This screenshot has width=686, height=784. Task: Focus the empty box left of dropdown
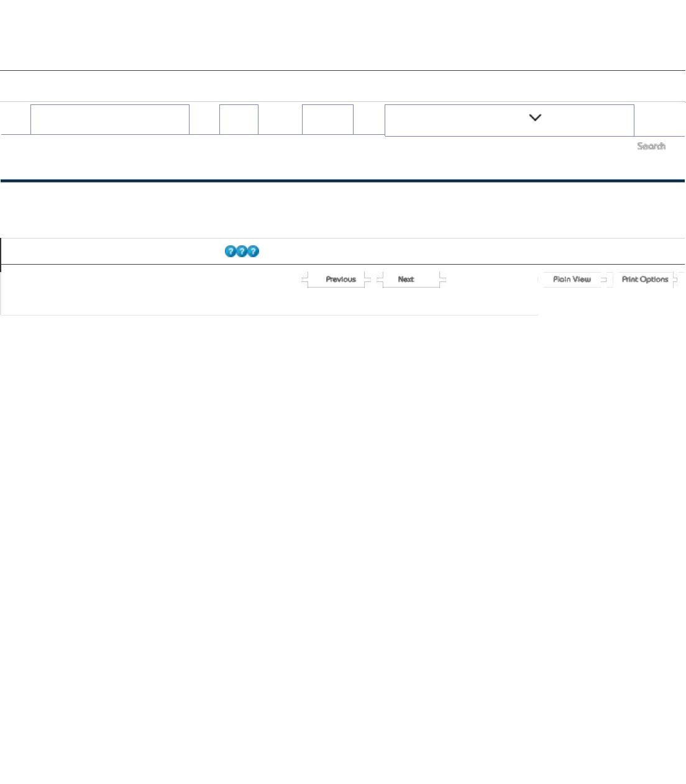[327, 119]
